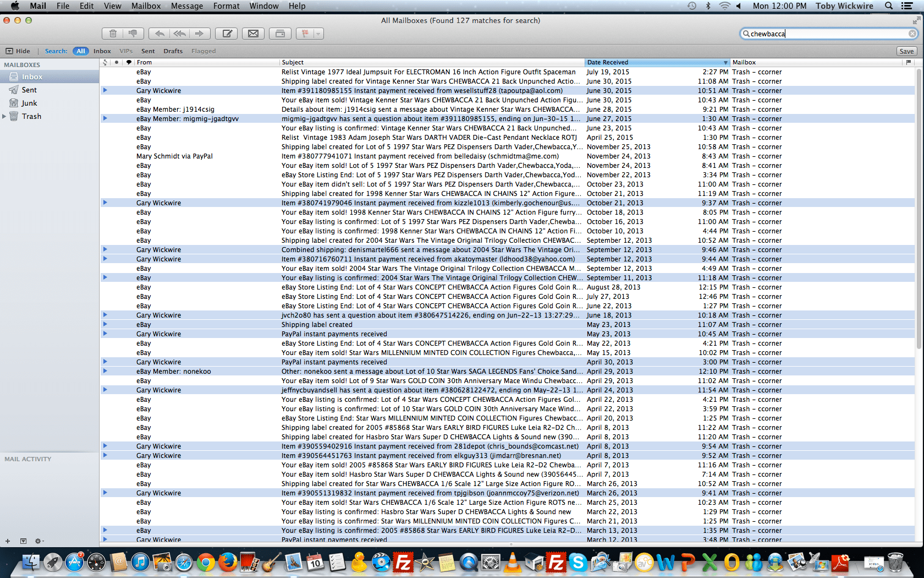Expand the migmig-jgadtgvv question thread
The height and width of the screenshot is (578, 924).
[105, 118]
